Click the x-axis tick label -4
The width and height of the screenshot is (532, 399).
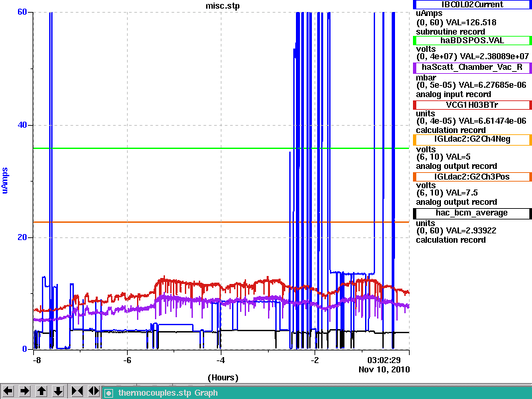pos(221,360)
